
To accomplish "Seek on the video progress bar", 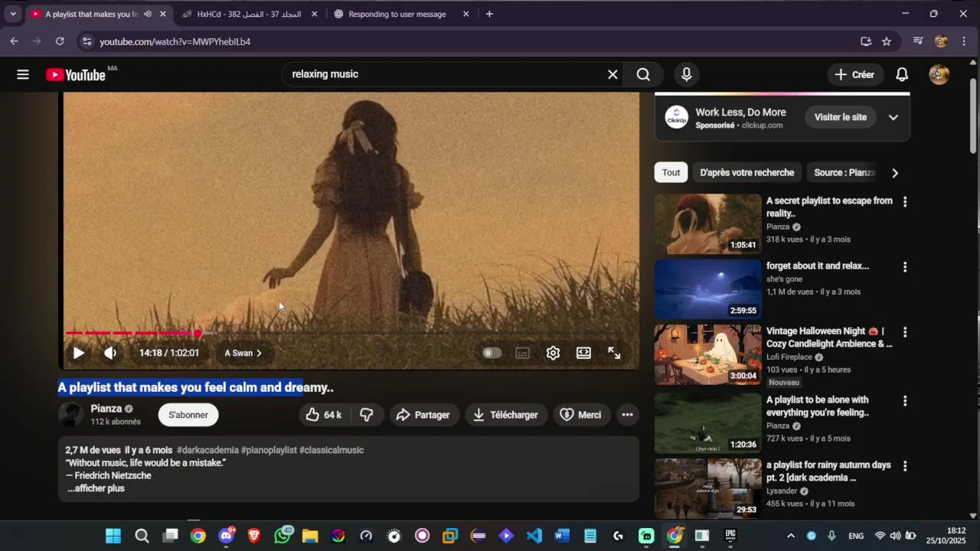I will click(351, 333).
